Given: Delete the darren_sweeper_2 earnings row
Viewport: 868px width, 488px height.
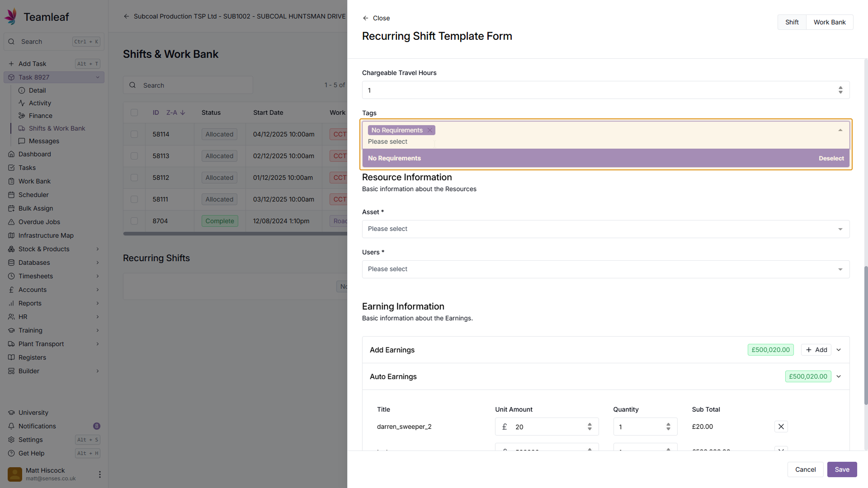Looking at the screenshot, I should tap(781, 427).
